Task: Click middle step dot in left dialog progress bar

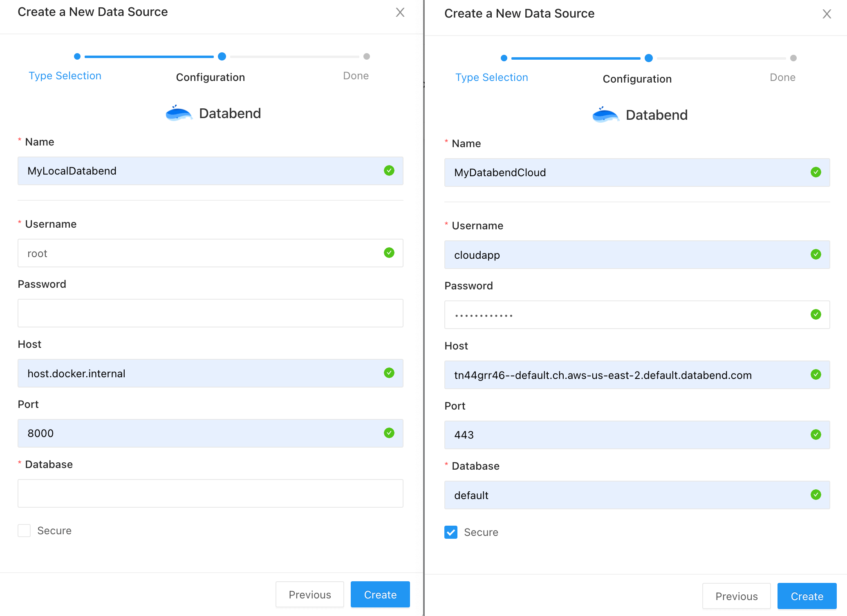Action: (222, 56)
